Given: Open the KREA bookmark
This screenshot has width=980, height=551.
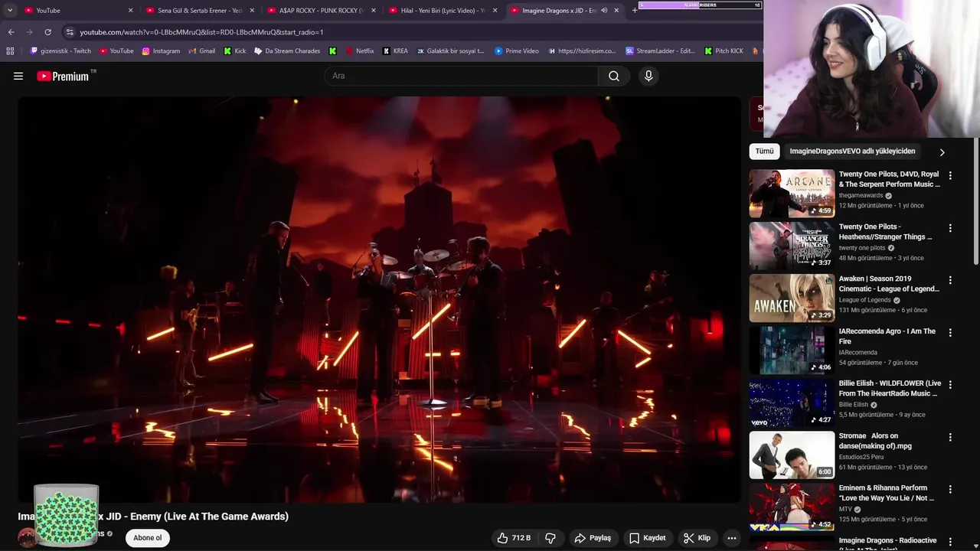Looking at the screenshot, I should (x=395, y=51).
